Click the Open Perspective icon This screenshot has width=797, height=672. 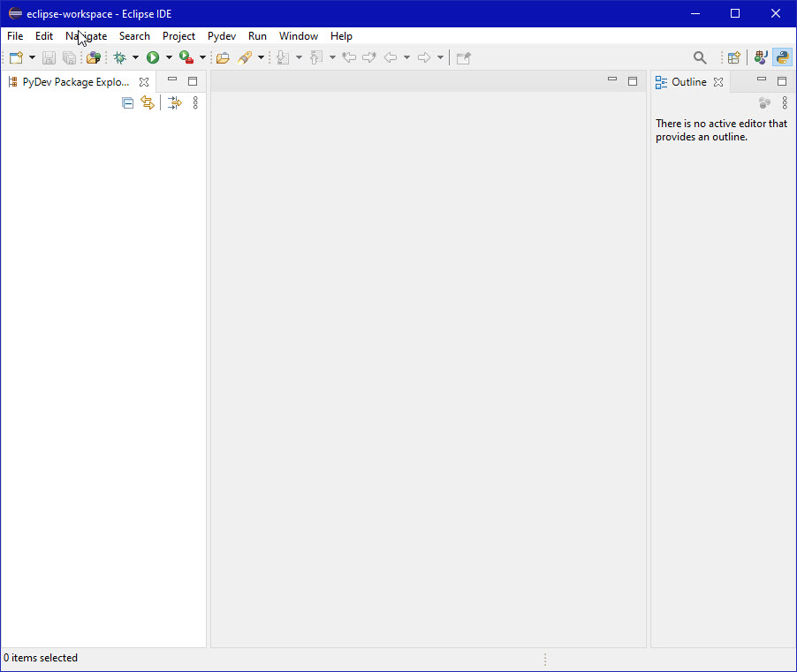click(733, 57)
